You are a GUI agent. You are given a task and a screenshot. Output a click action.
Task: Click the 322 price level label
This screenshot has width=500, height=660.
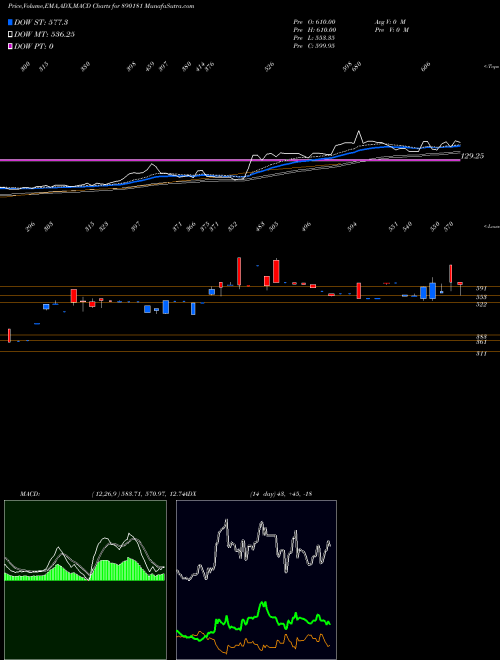[x=481, y=304]
